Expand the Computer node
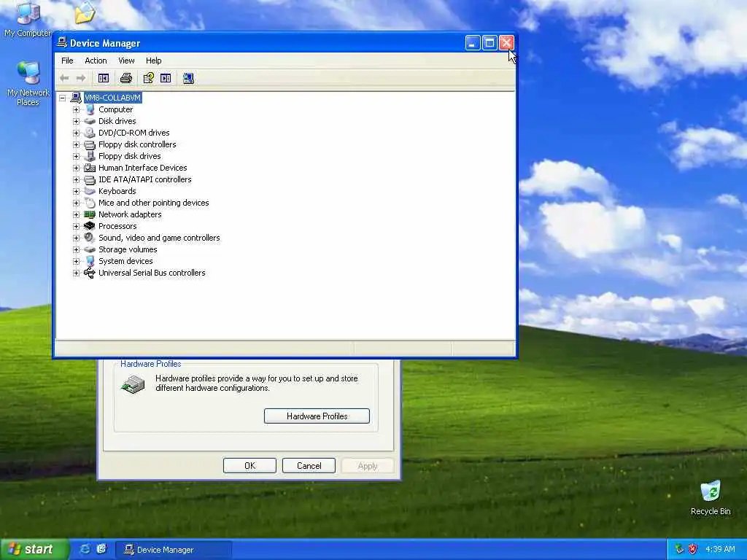747x560 pixels. (x=76, y=109)
